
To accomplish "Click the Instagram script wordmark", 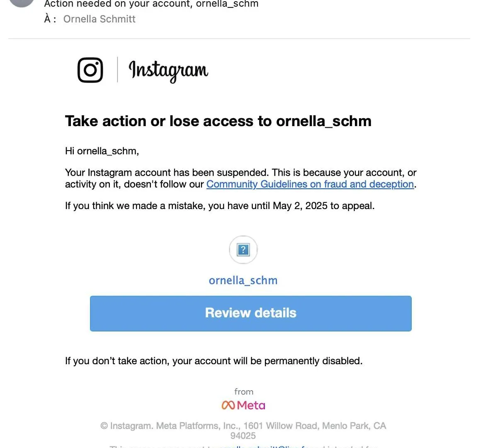I will pyautogui.click(x=169, y=71).
